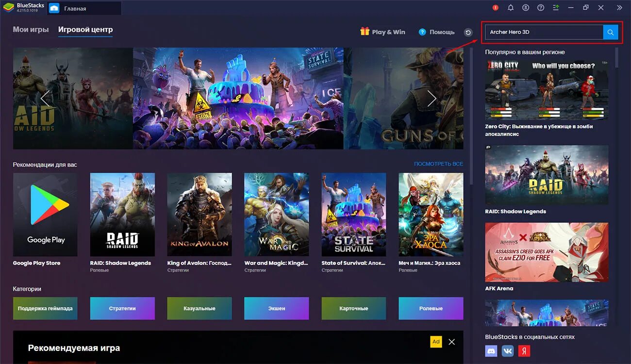This screenshot has height=364, width=631.
Task: Click the green update arrow icon
Action: click(556, 8)
